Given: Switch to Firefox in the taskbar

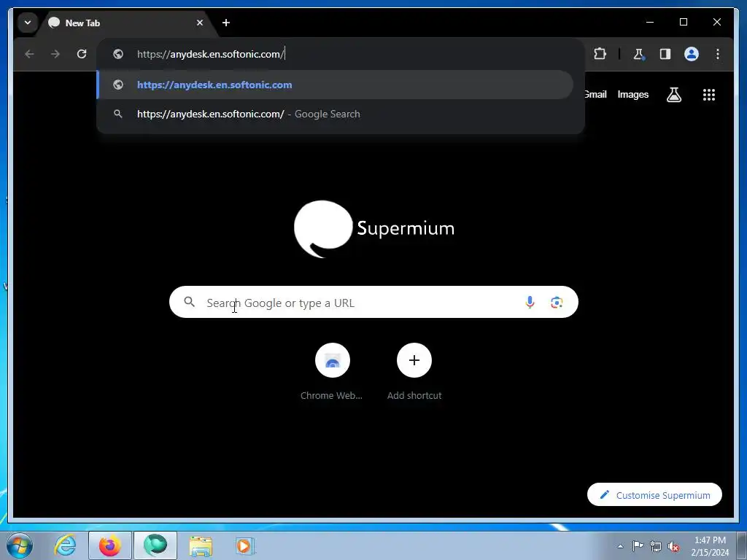Looking at the screenshot, I should pos(110,545).
